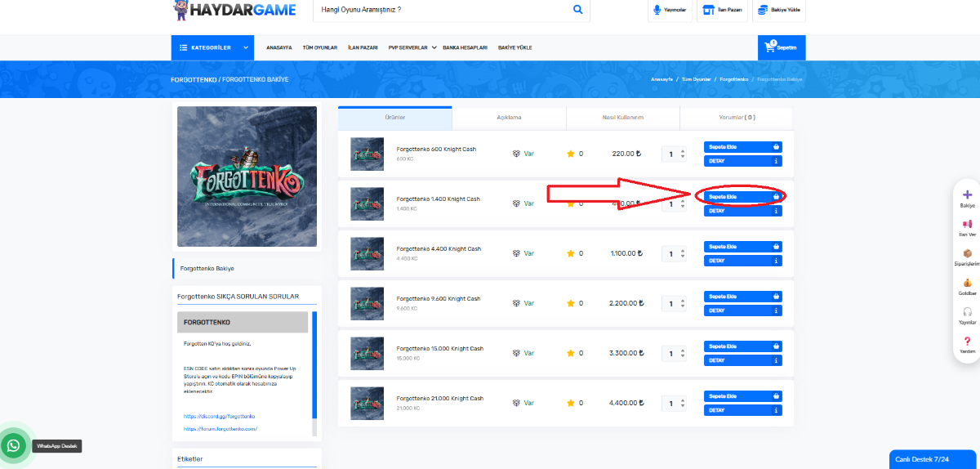Click the game search input field
Image resolution: width=980 pixels, height=469 pixels.
(441, 10)
